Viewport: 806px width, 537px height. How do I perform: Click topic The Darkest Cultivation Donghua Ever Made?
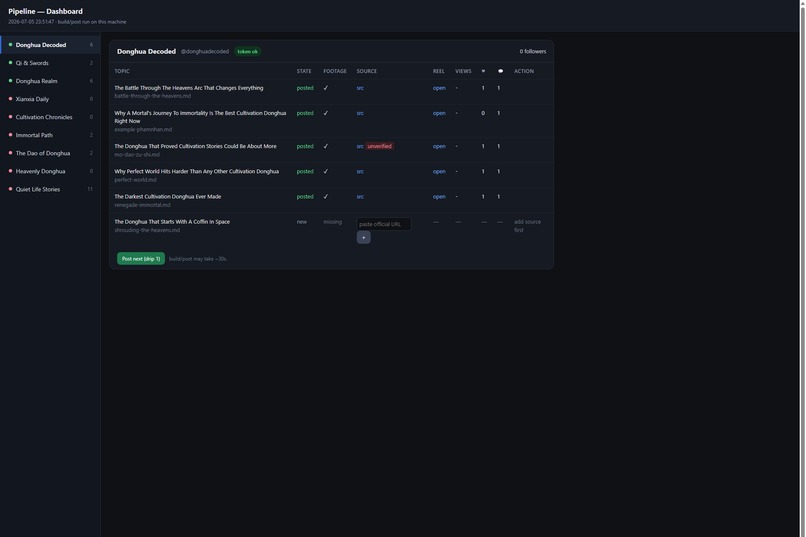click(x=168, y=197)
